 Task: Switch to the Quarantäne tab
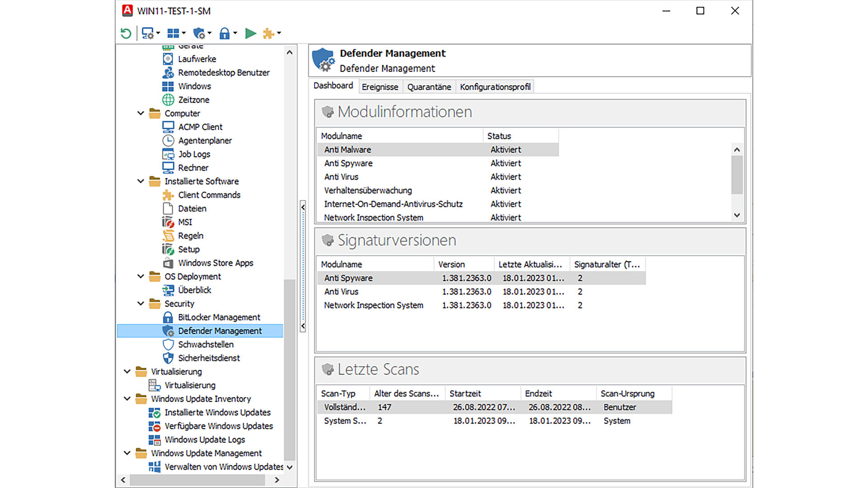pos(429,87)
